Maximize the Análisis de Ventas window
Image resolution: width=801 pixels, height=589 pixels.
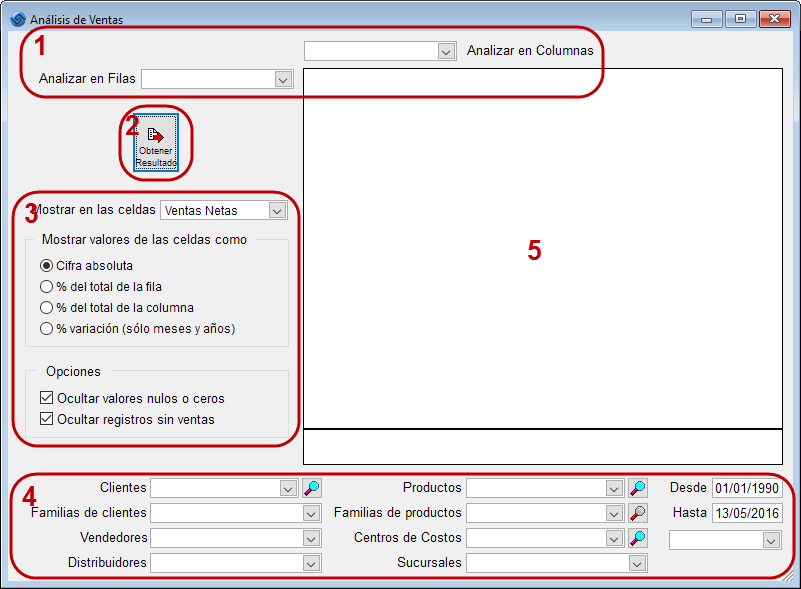tap(740, 19)
